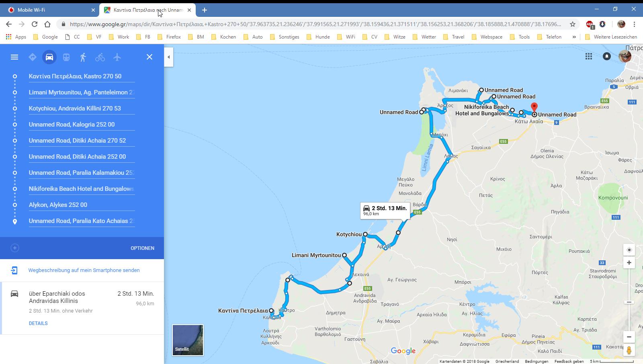Zoom in the map with plus button

629,263
